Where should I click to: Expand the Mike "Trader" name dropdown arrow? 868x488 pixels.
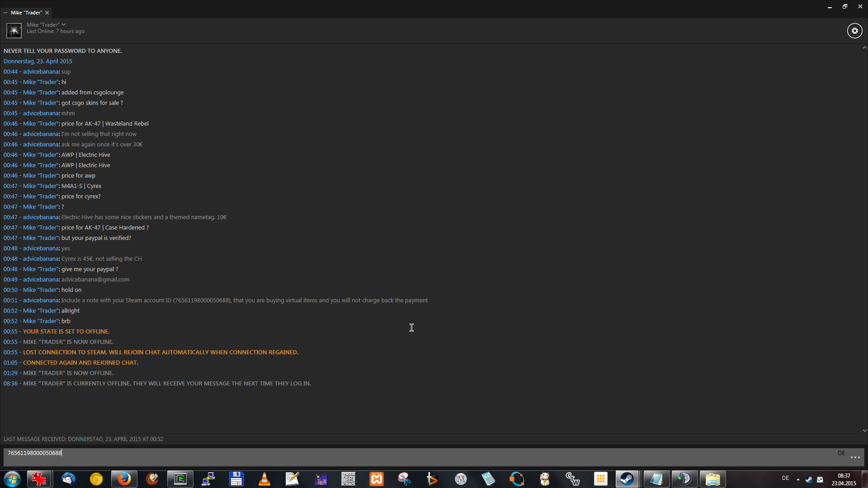pos(64,24)
